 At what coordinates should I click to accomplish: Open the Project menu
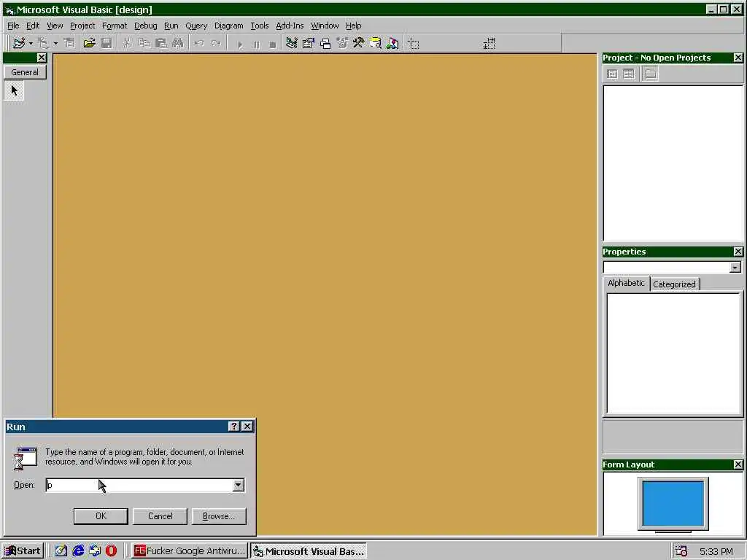(82, 26)
